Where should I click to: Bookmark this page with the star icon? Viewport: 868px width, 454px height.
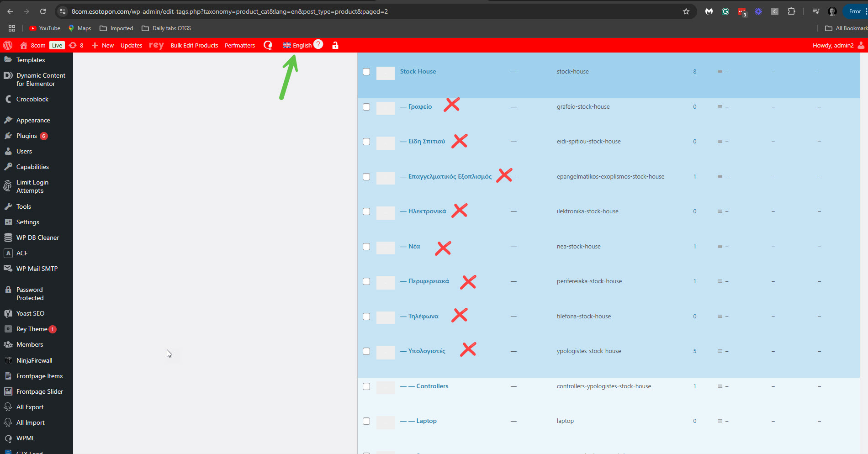pos(686,11)
